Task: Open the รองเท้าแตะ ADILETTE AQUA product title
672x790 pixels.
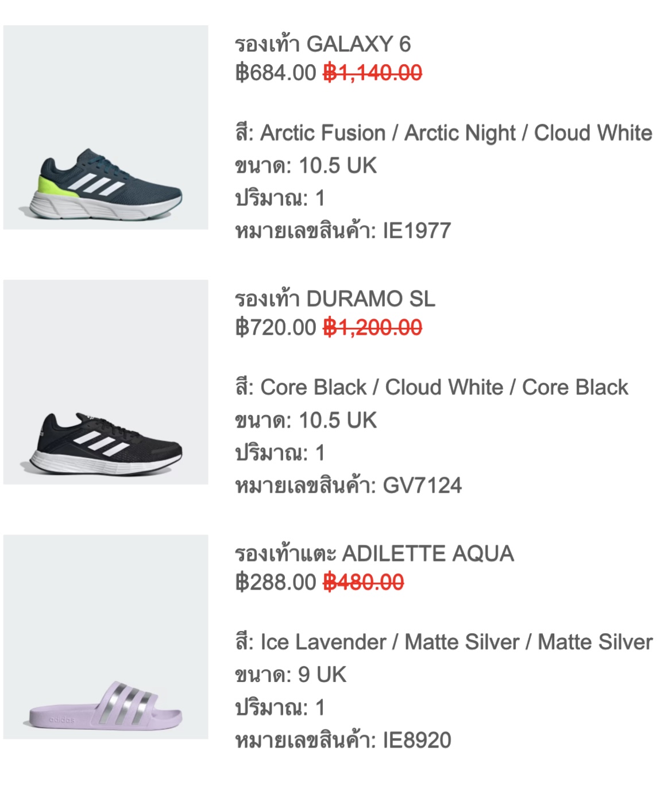Action: pyautogui.click(x=374, y=553)
